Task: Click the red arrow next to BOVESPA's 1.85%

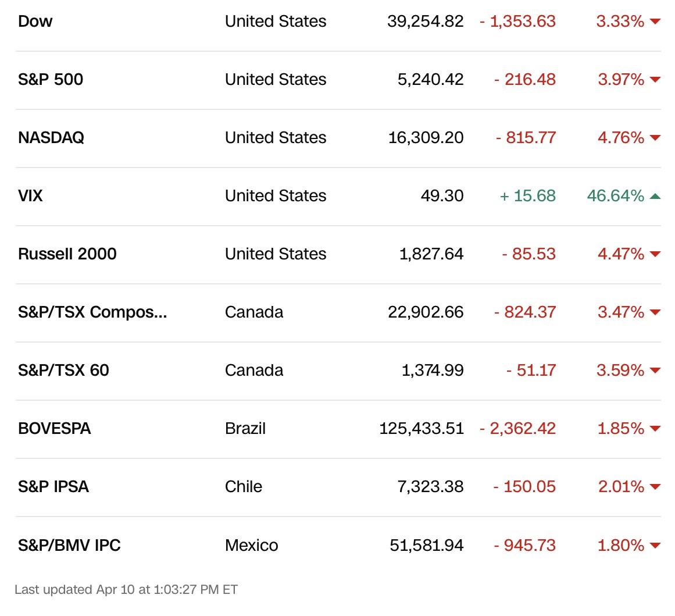Action: 655,429
